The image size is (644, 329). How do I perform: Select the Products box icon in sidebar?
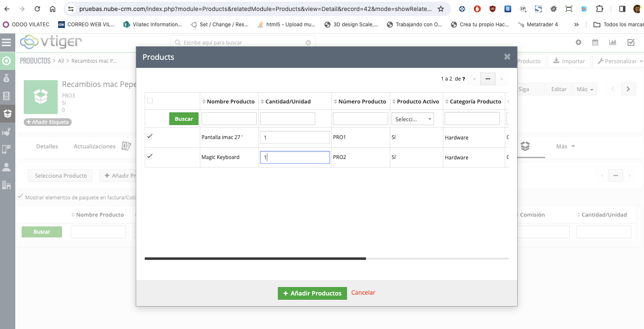tap(7, 114)
